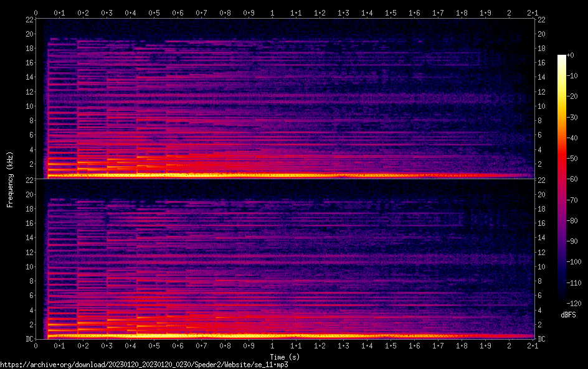Click the DC label on the bottom-right frequency axis

[541, 339]
